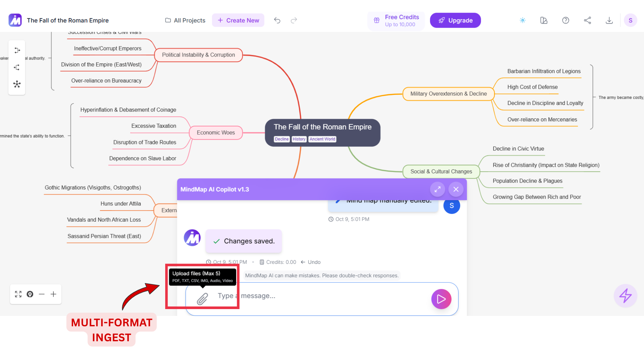Center view with the locate pin icon

[x=30, y=294]
